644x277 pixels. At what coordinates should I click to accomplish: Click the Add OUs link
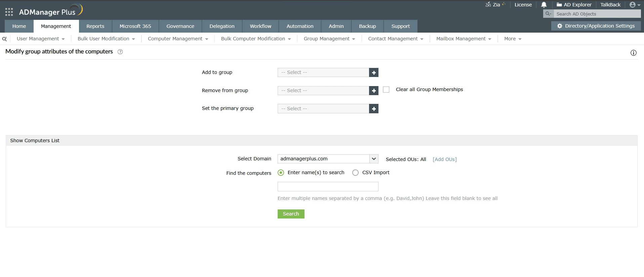(445, 159)
